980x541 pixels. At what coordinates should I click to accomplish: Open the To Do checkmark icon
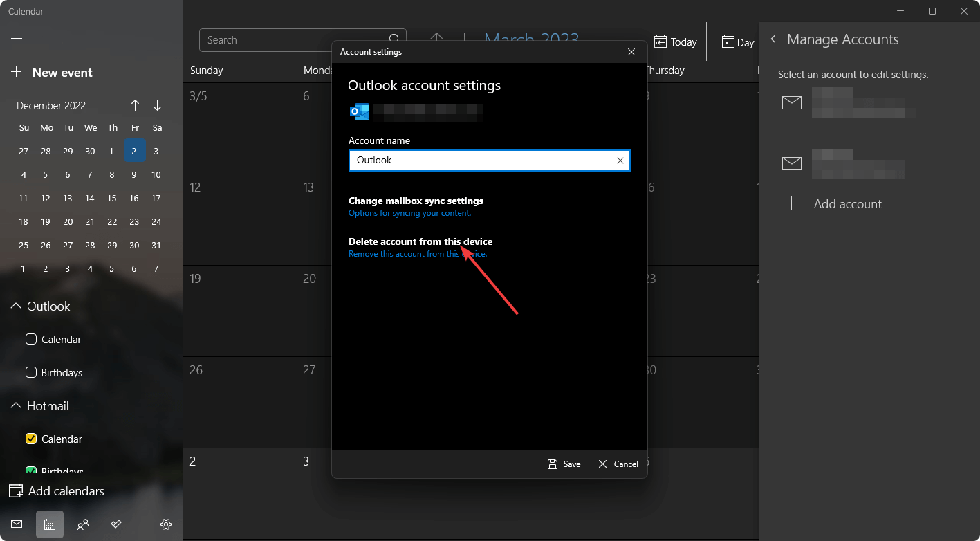click(x=116, y=524)
